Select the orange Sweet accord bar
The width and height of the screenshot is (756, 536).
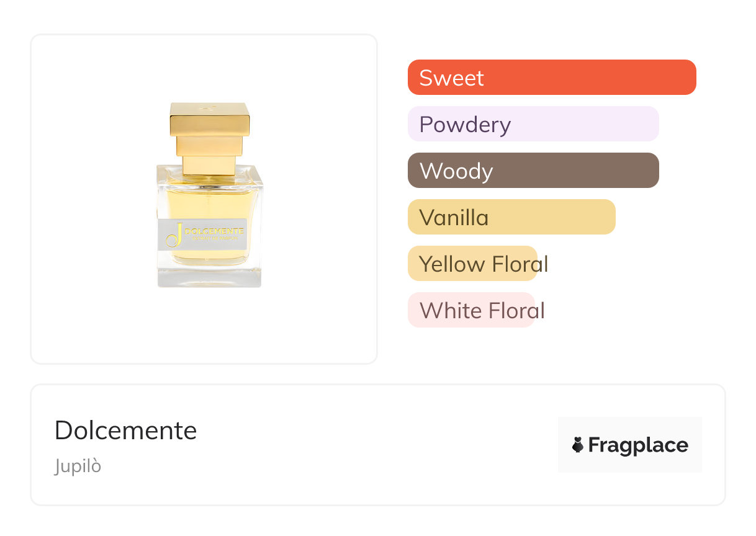click(x=590, y=78)
